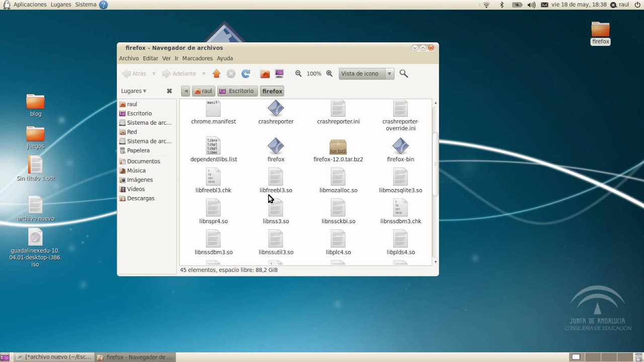Screen dimensions: 644x362
Task: Open the Sistema menu in top panel
Action: click(86, 5)
